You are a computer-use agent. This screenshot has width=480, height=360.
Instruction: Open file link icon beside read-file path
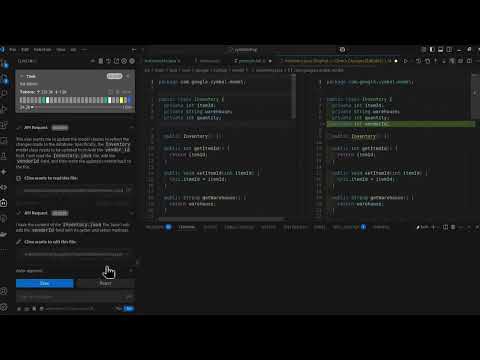(x=129, y=190)
